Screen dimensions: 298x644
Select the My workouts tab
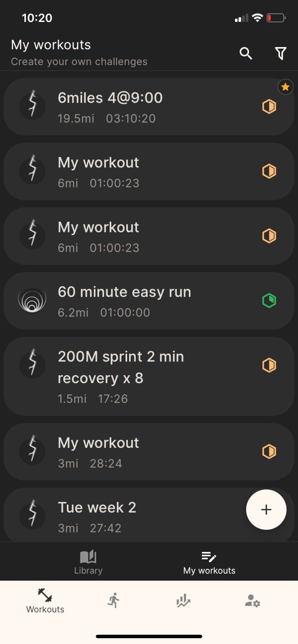click(x=209, y=562)
